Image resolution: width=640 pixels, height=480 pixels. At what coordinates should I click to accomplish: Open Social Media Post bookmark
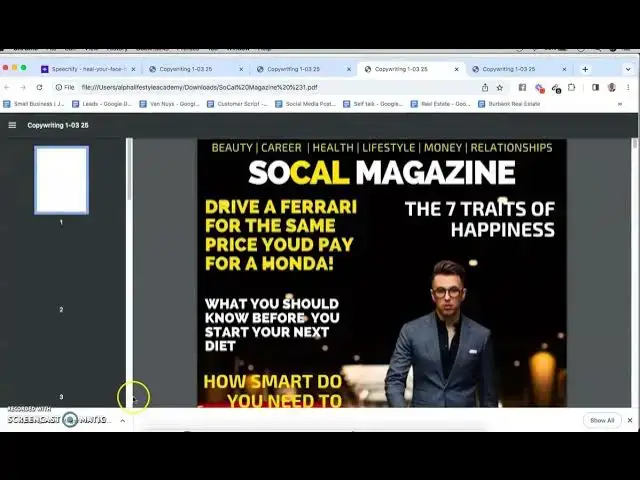pos(305,104)
